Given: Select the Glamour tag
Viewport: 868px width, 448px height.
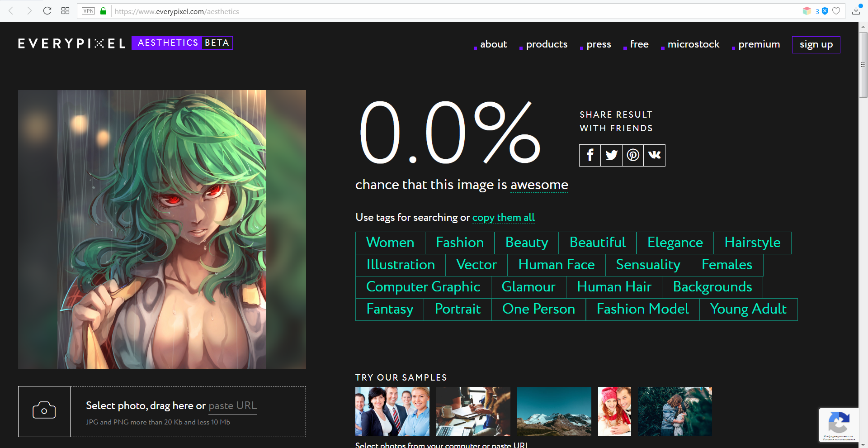Looking at the screenshot, I should (528, 287).
